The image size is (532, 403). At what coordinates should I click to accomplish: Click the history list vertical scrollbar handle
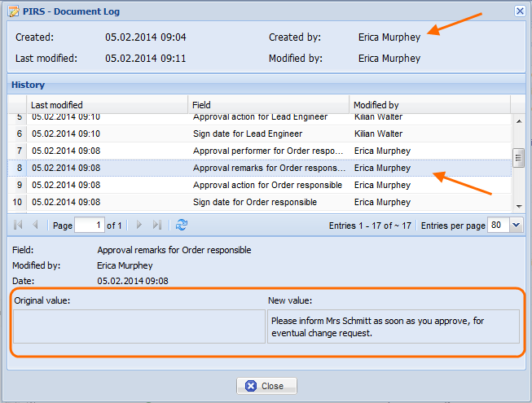coord(518,158)
